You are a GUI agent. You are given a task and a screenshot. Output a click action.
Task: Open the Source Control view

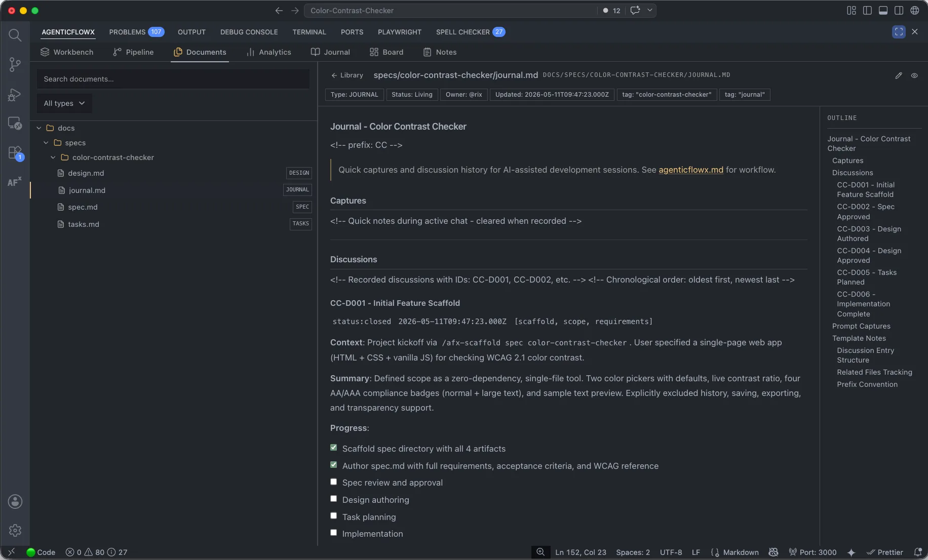pos(15,64)
